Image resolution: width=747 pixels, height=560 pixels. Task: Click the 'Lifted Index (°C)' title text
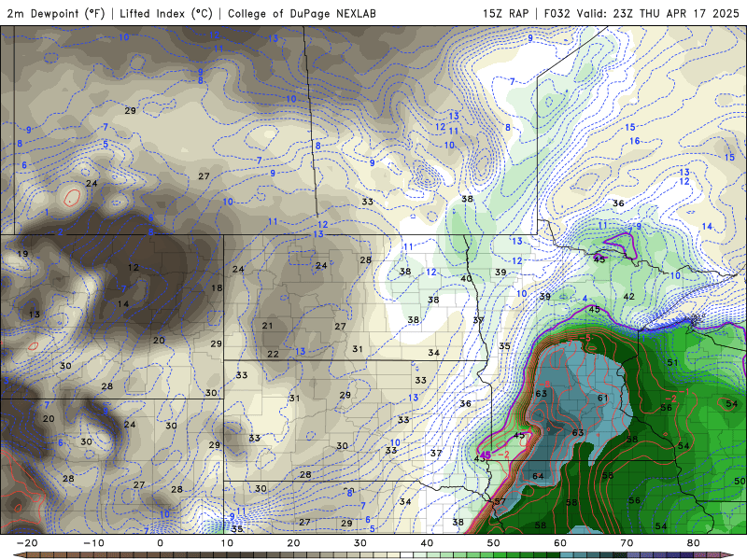pos(166,14)
